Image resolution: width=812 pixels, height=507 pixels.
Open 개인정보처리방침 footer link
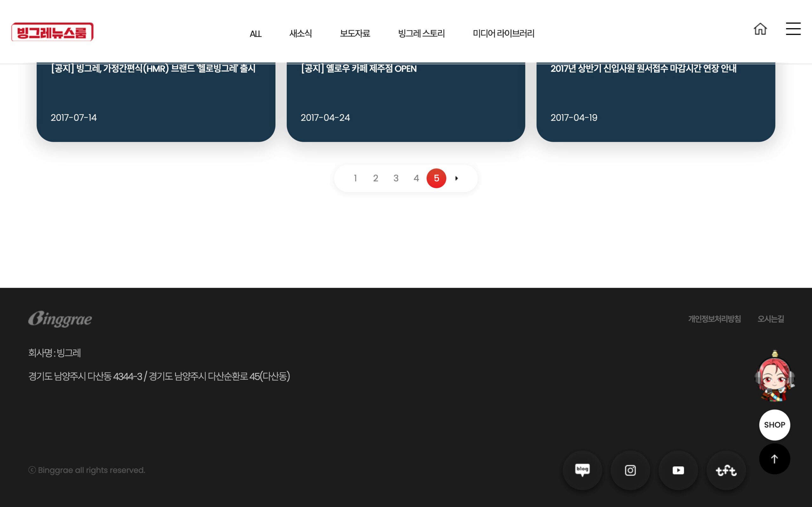click(714, 319)
